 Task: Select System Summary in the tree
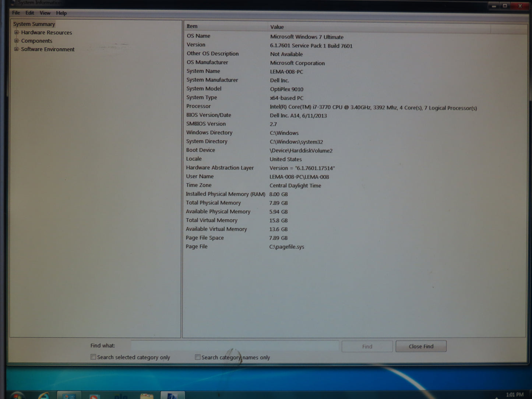coord(34,24)
